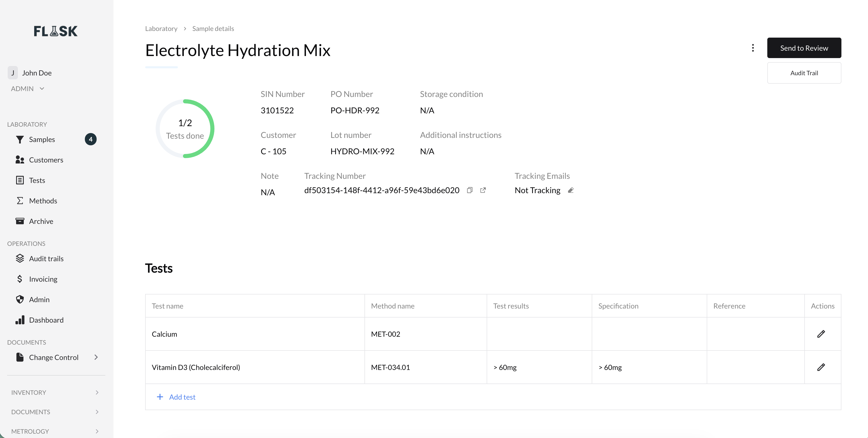Open tracking number external link icon
Screen dimensions: 868x438
(x=483, y=190)
